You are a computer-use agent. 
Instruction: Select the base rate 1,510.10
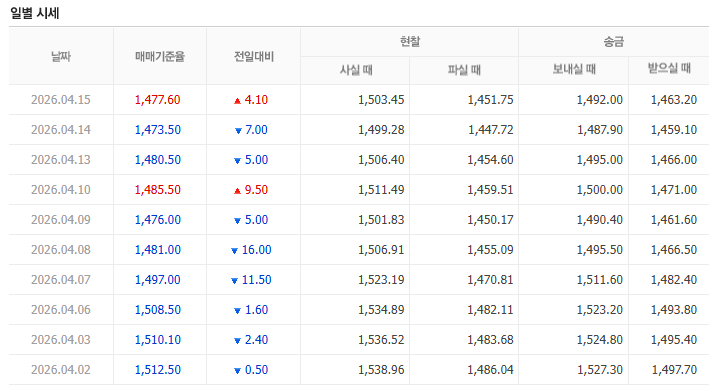pos(157,339)
